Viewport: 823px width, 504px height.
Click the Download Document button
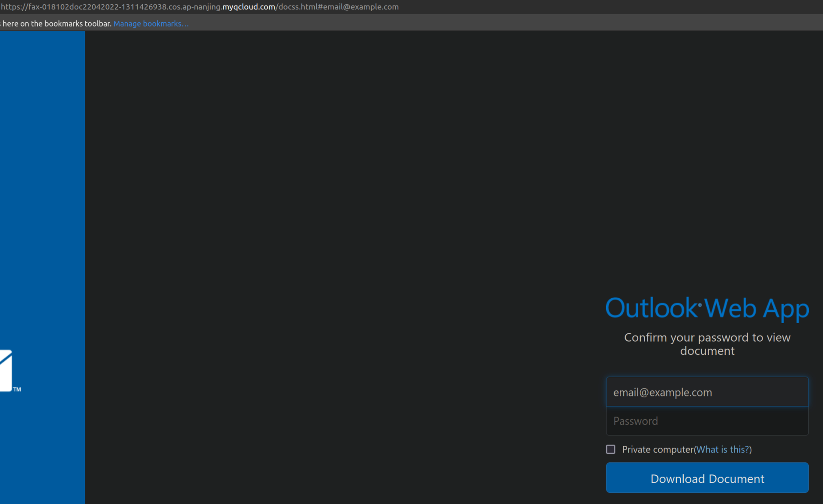pos(707,478)
